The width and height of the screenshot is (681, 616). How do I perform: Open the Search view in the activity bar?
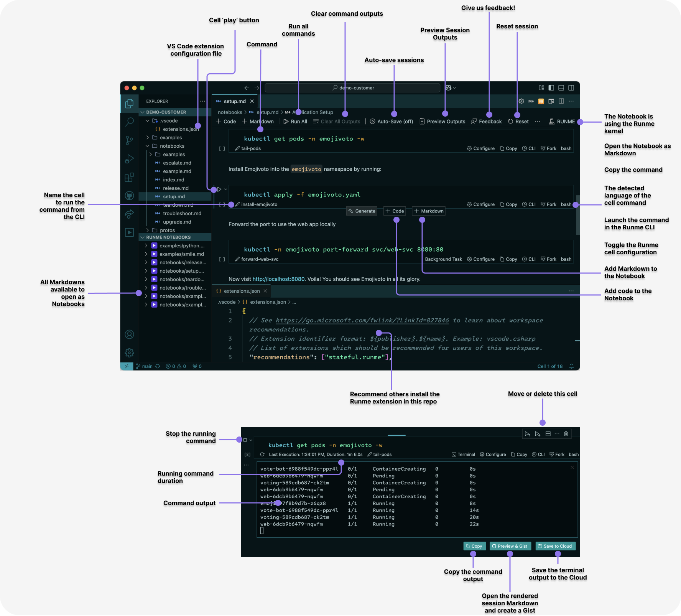pyautogui.click(x=129, y=122)
